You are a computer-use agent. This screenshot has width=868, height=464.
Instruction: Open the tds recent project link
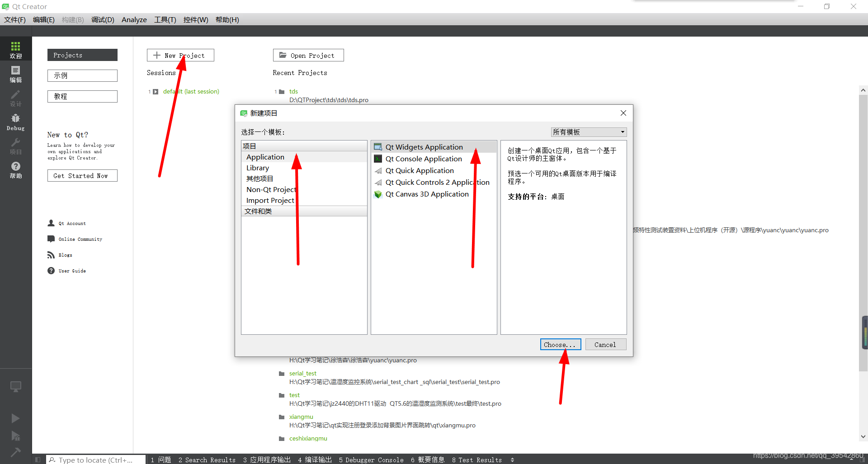pyautogui.click(x=293, y=91)
